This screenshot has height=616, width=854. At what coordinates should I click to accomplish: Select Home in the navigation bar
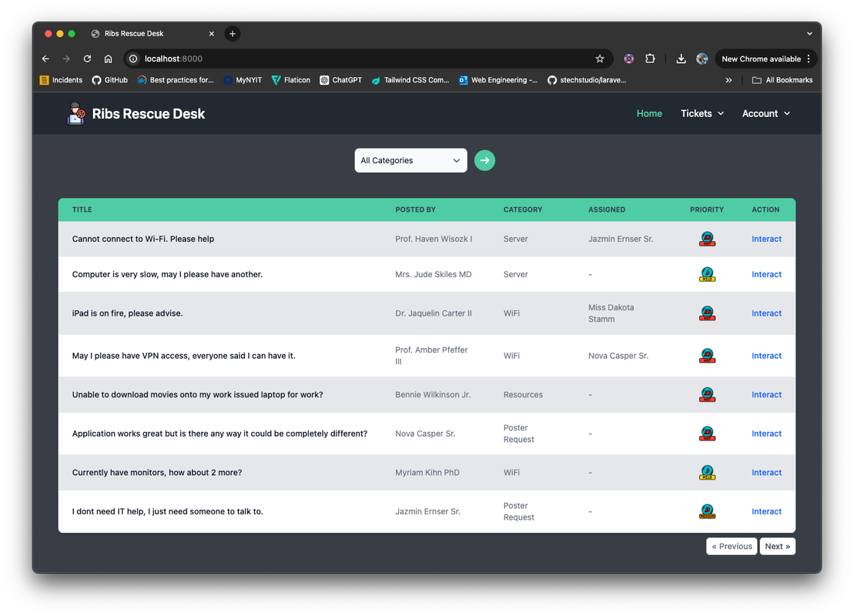[649, 113]
